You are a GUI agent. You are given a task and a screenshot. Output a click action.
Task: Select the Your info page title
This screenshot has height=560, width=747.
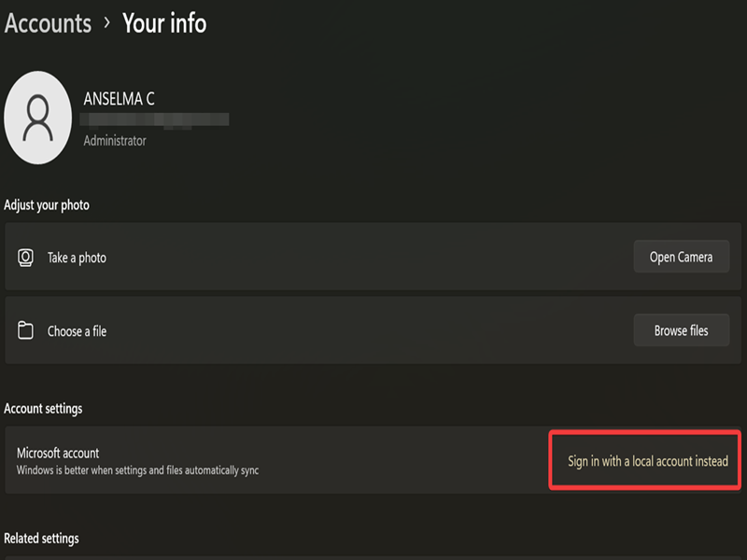pyautogui.click(x=164, y=22)
